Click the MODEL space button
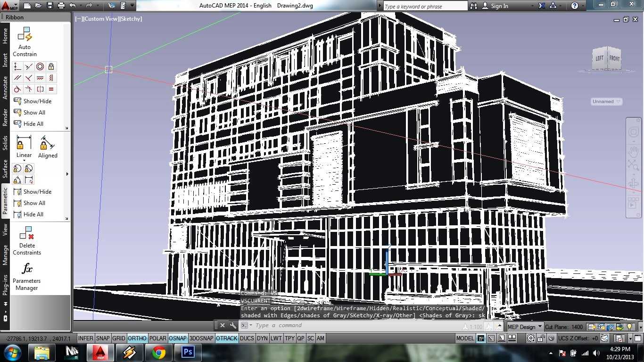Screen dimensions: 644x362 [x=465, y=338]
